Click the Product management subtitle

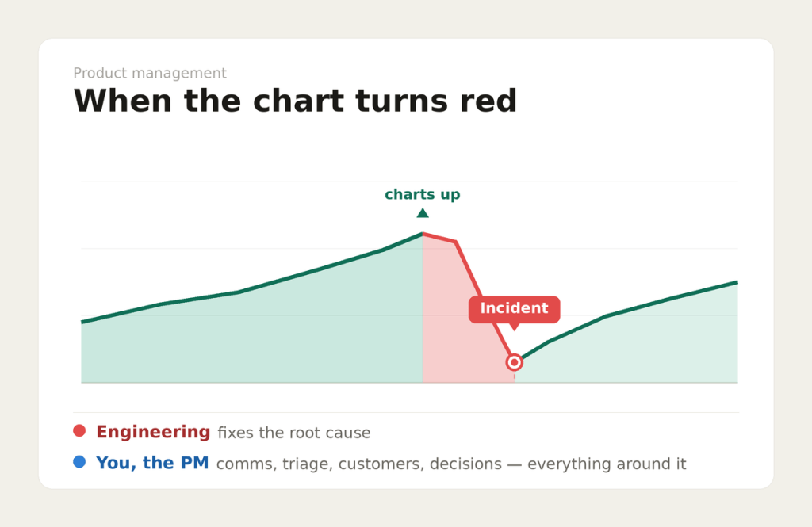(x=150, y=73)
